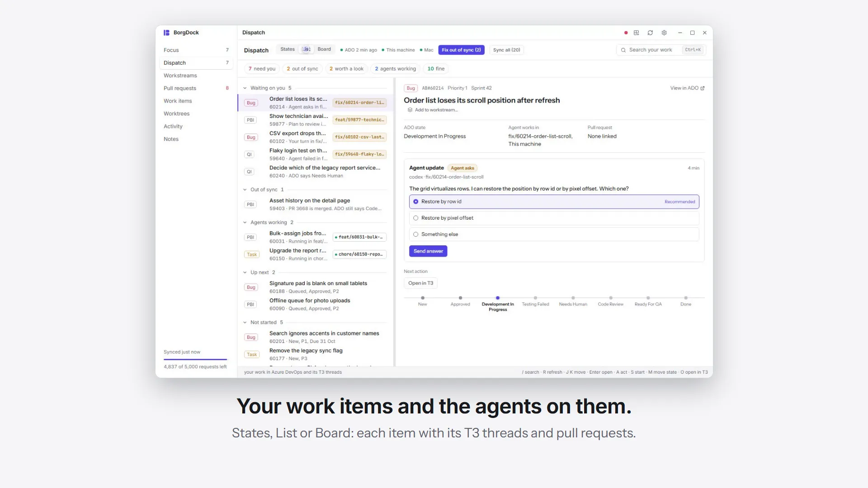Click the Bug badge on CSV export row

[251, 137]
